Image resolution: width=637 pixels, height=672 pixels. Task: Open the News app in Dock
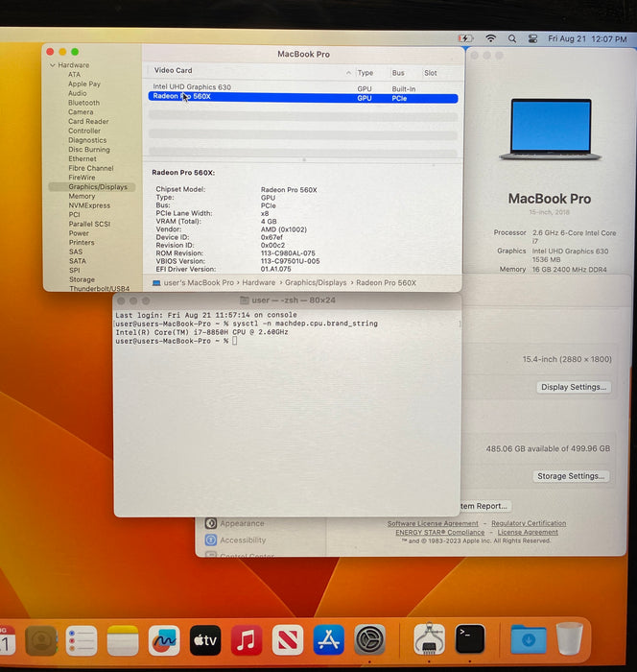288,640
